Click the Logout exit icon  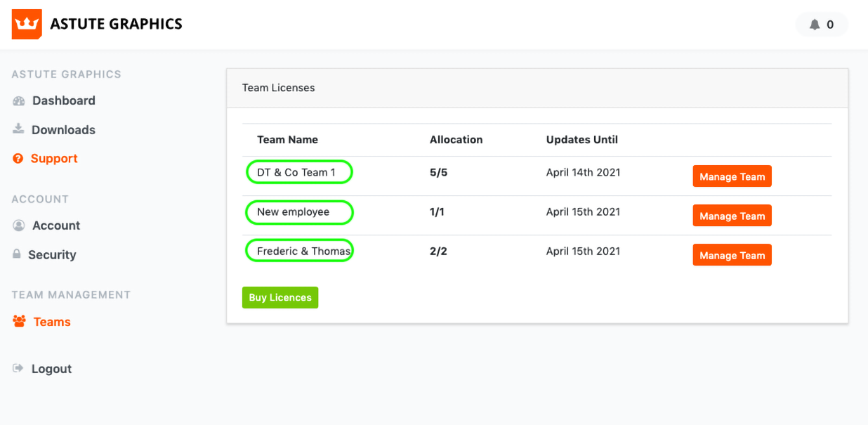18,368
